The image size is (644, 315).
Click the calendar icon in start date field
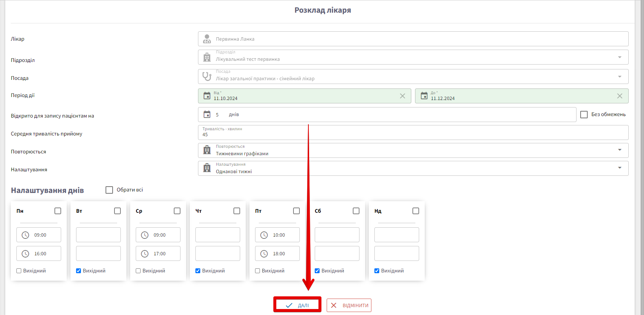[207, 96]
